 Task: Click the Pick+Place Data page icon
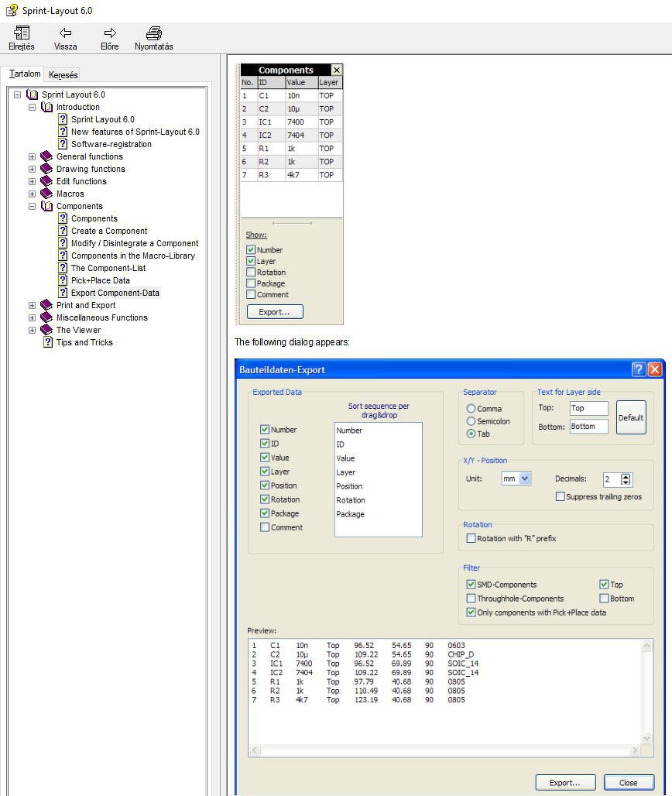(x=63, y=280)
